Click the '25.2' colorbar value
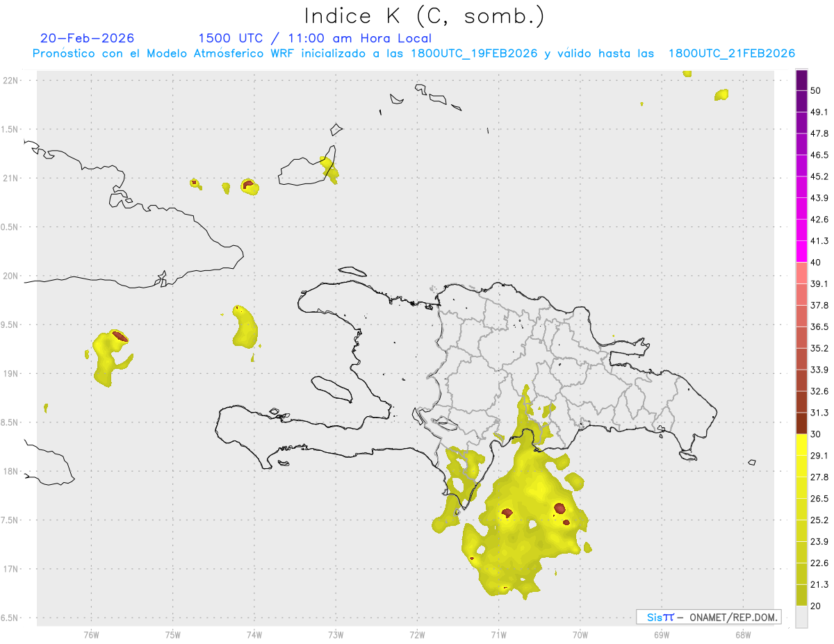Viewport: 834px width, 644px height. (819, 520)
